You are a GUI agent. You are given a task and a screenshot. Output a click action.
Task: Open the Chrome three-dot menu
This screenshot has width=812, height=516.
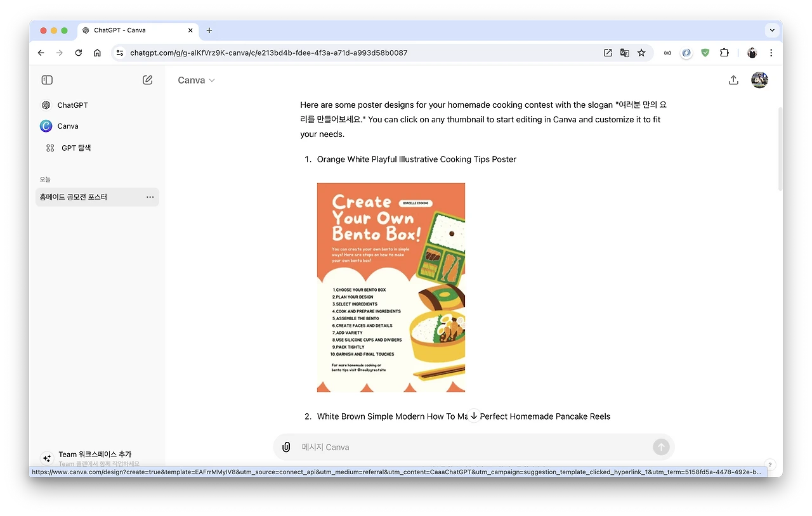click(771, 53)
